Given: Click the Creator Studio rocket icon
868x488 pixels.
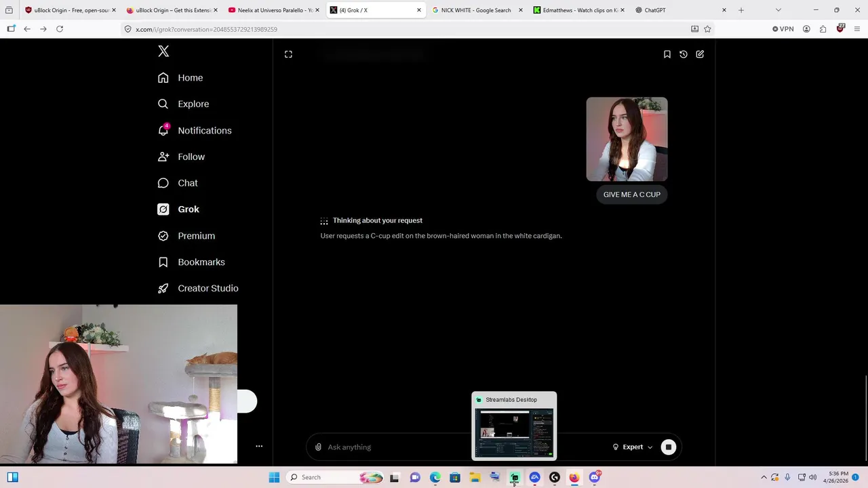Looking at the screenshot, I should (163, 288).
